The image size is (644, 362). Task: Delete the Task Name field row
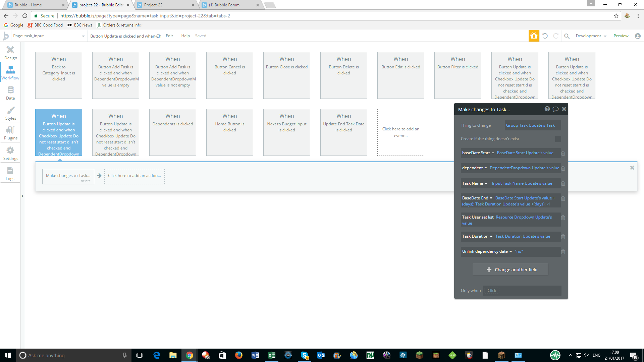(563, 184)
